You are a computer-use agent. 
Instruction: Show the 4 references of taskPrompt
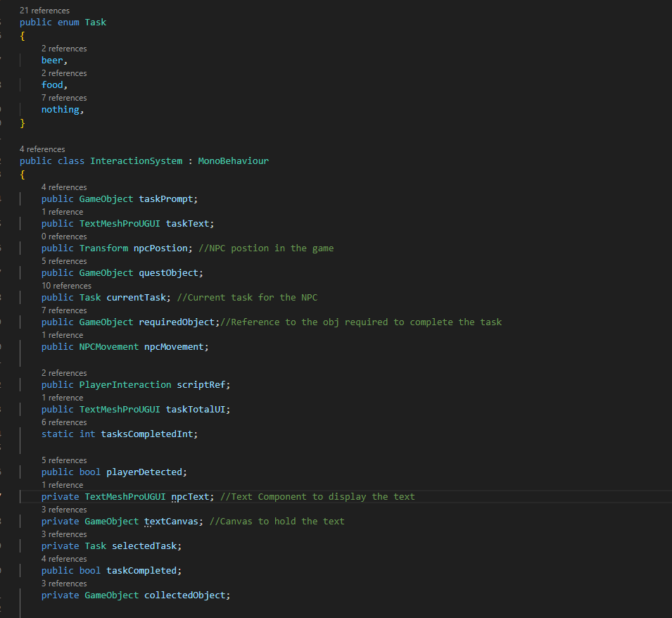point(64,187)
